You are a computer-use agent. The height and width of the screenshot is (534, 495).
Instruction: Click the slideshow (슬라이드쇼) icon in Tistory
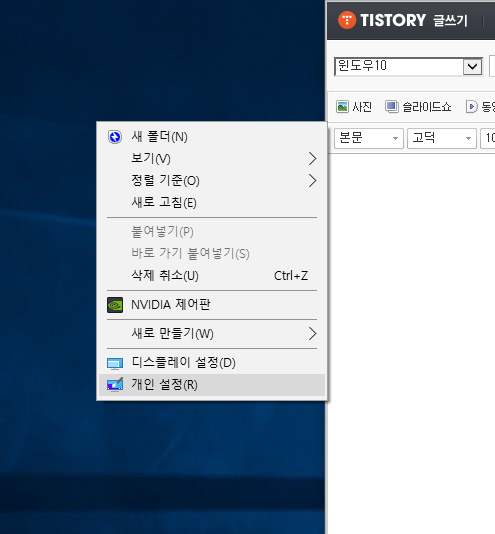tap(392, 107)
